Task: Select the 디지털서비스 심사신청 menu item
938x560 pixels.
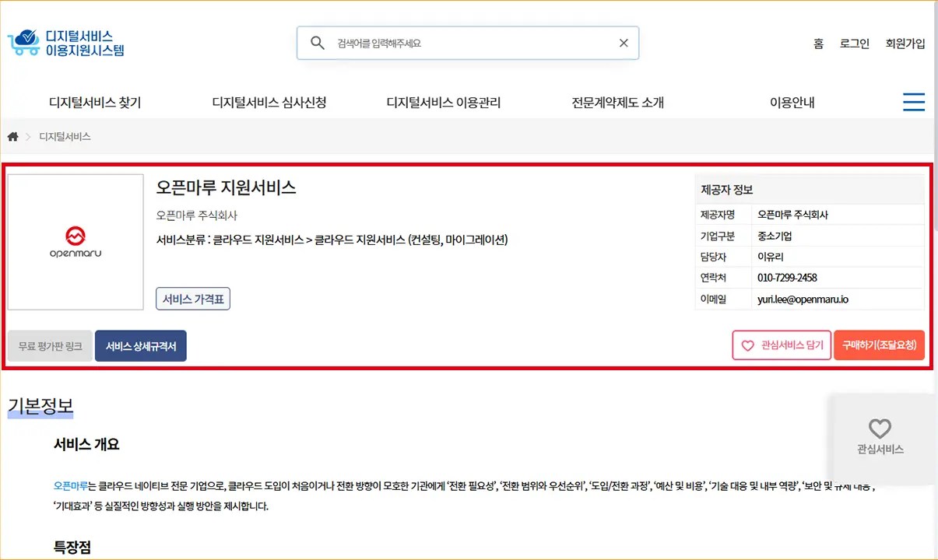Action: click(x=269, y=101)
